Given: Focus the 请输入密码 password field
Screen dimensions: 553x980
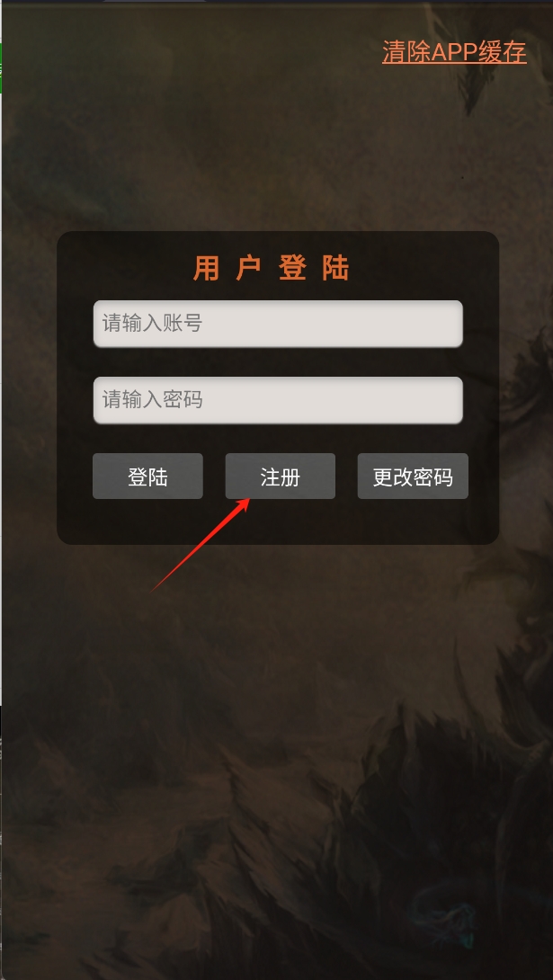Looking at the screenshot, I should click(278, 400).
